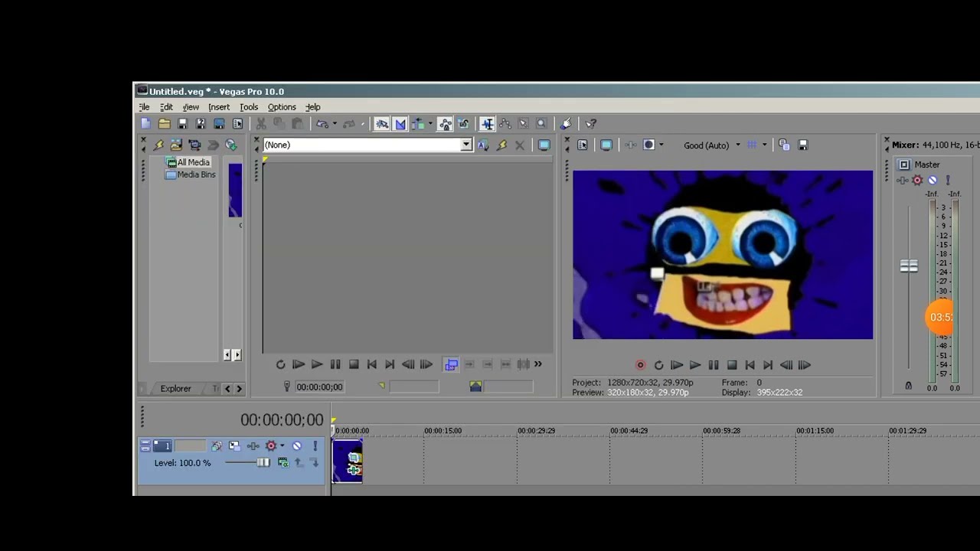Copy snapshot to clipboard in preview

pos(784,145)
